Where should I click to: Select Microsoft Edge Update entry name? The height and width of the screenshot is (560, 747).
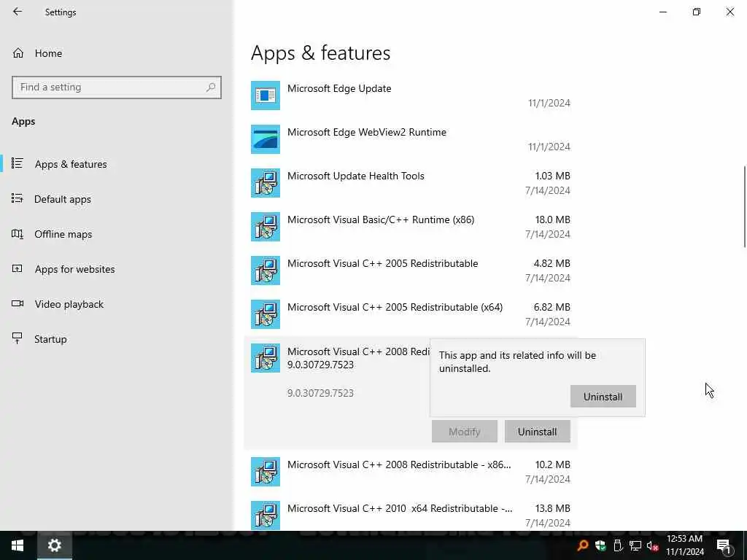click(x=339, y=88)
